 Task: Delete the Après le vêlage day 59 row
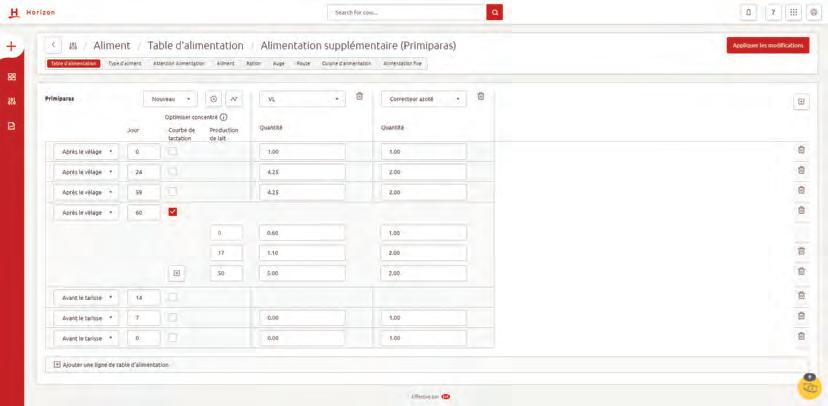pos(801,190)
